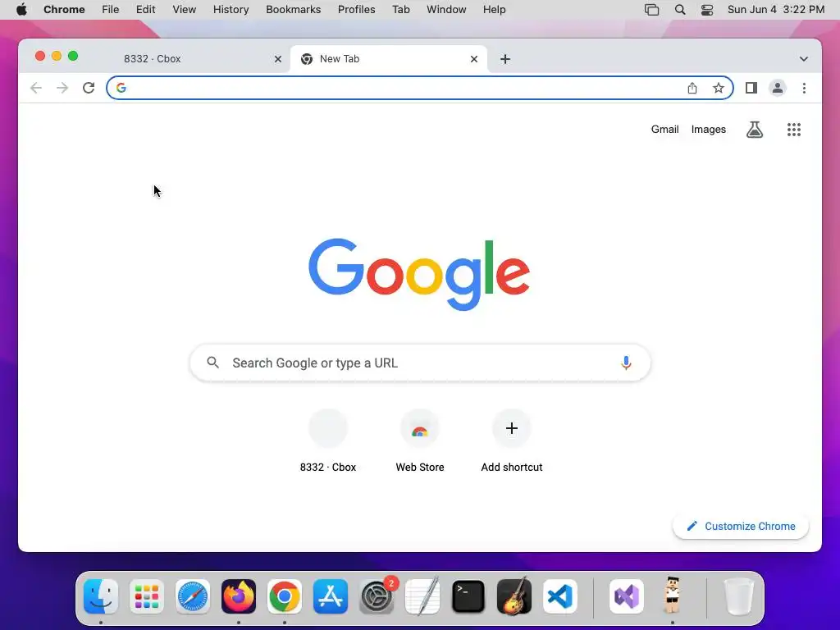
Task: Open the History menu
Action: click(231, 10)
